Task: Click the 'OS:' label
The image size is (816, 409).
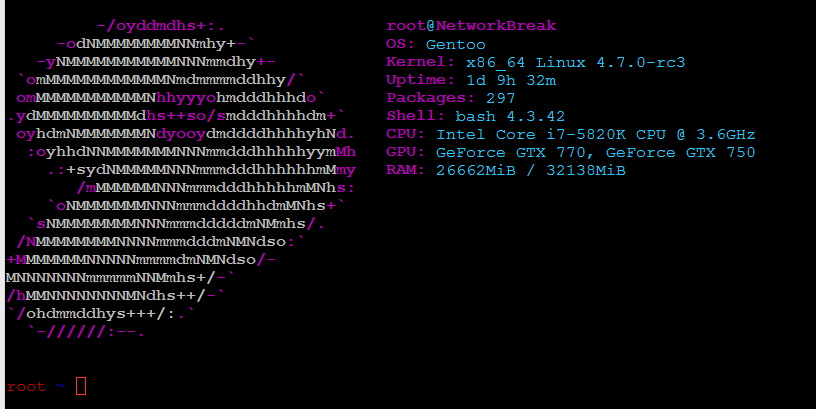Action: 400,44
